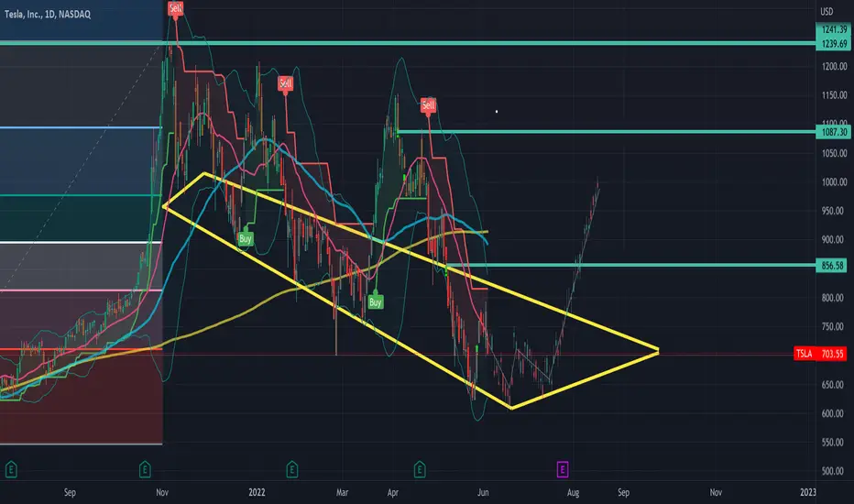Click the Sell signal marker near April

click(x=428, y=105)
